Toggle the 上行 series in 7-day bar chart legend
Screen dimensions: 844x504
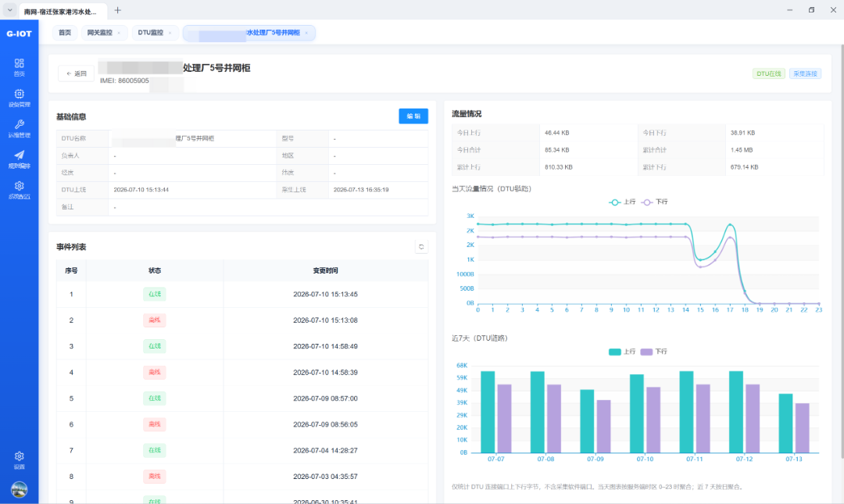622,352
